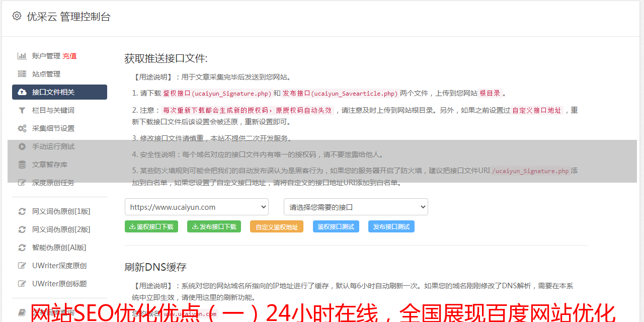Screen dimensions: 644x322
Task: Click the edit icon for 深度原创任务
Action: pos(22,183)
